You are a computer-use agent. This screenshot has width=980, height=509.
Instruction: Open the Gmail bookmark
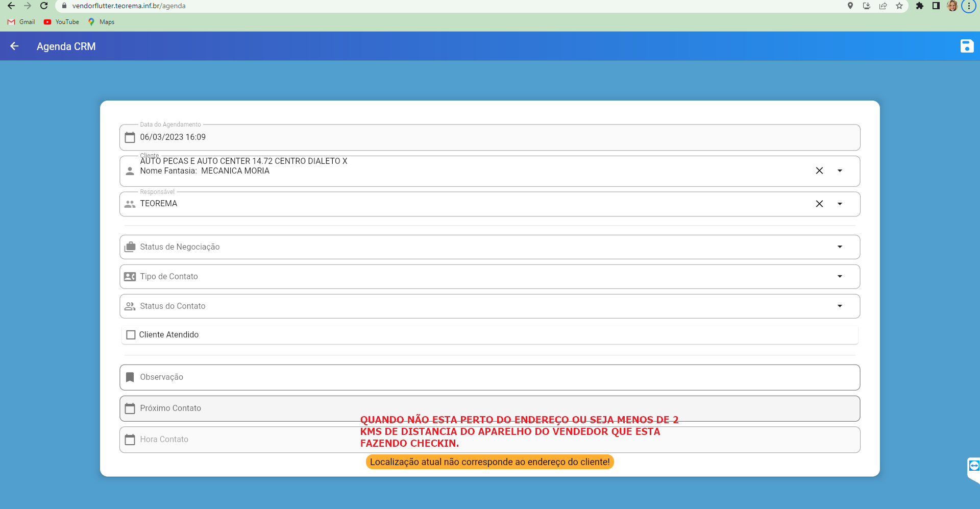(x=21, y=22)
